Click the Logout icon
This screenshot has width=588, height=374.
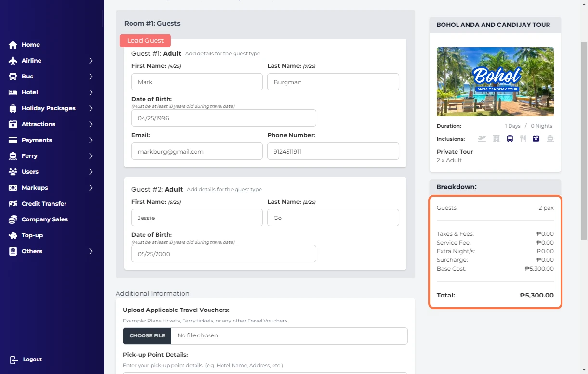(x=14, y=360)
